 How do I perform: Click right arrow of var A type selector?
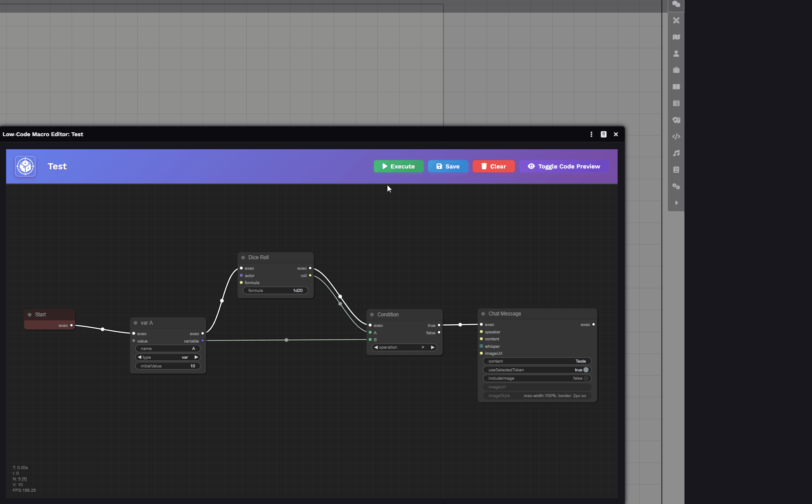[196, 357]
